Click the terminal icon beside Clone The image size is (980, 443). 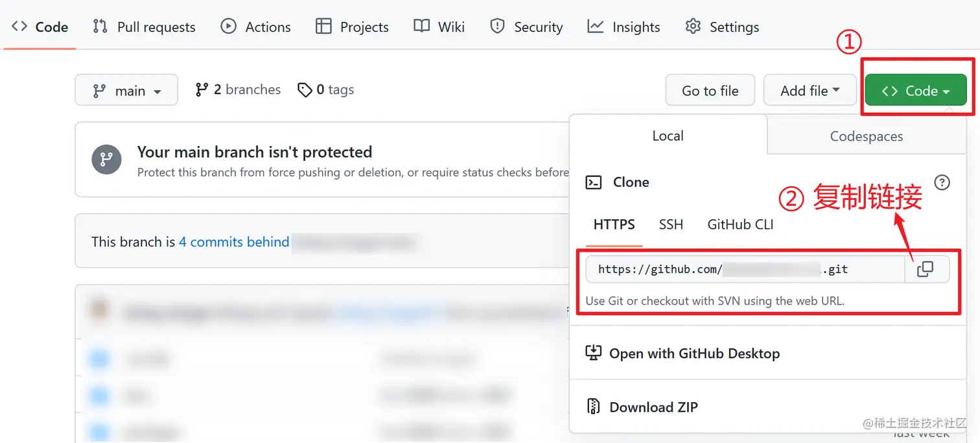[x=594, y=182]
